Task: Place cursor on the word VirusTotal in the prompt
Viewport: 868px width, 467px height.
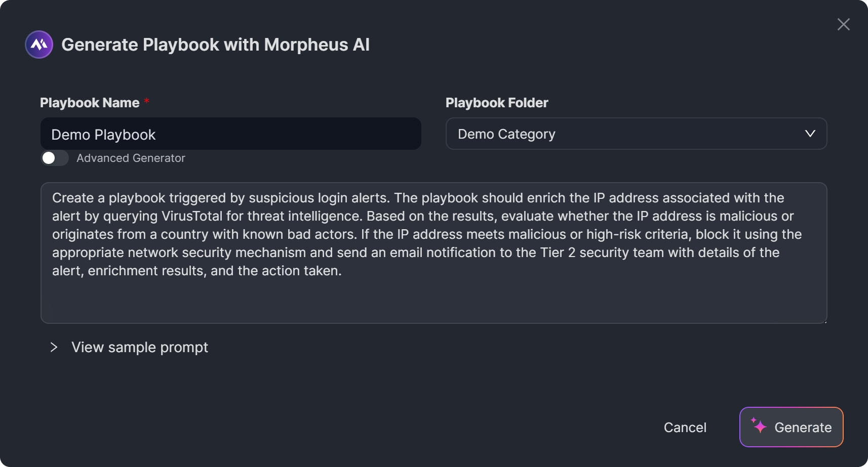Action: click(x=192, y=216)
